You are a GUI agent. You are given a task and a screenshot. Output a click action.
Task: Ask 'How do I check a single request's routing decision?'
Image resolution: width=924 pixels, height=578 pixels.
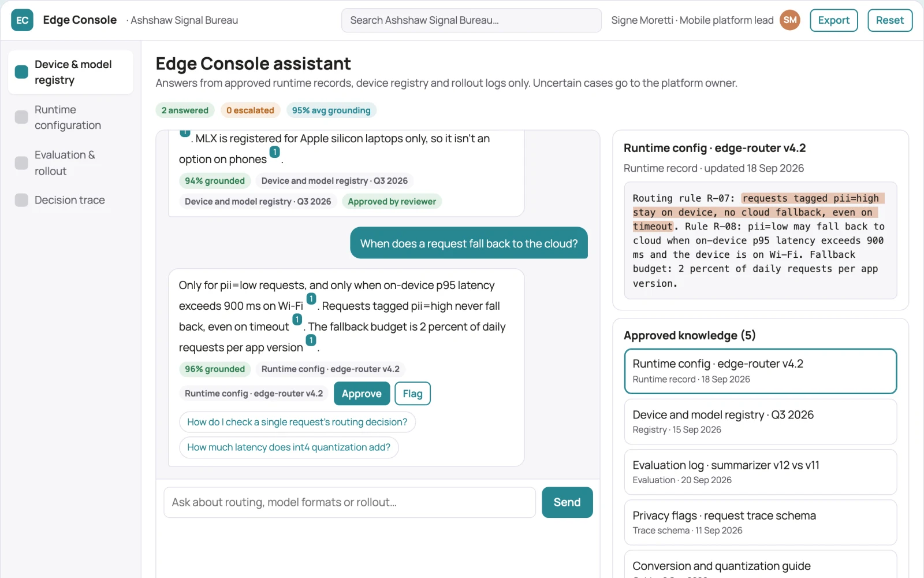pos(297,422)
